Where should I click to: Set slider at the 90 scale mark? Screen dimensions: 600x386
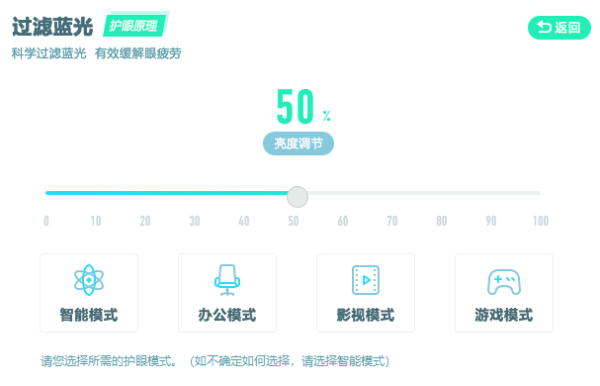[491, 221]
